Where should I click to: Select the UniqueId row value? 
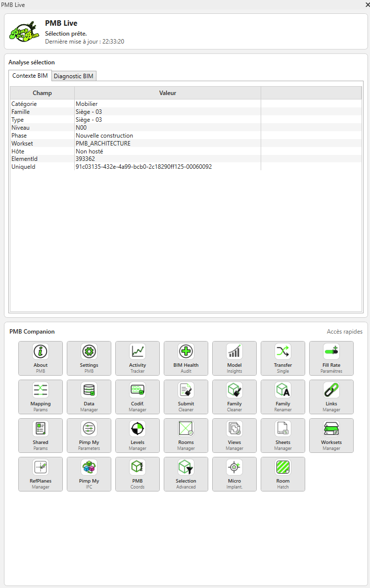click(143, 166)
